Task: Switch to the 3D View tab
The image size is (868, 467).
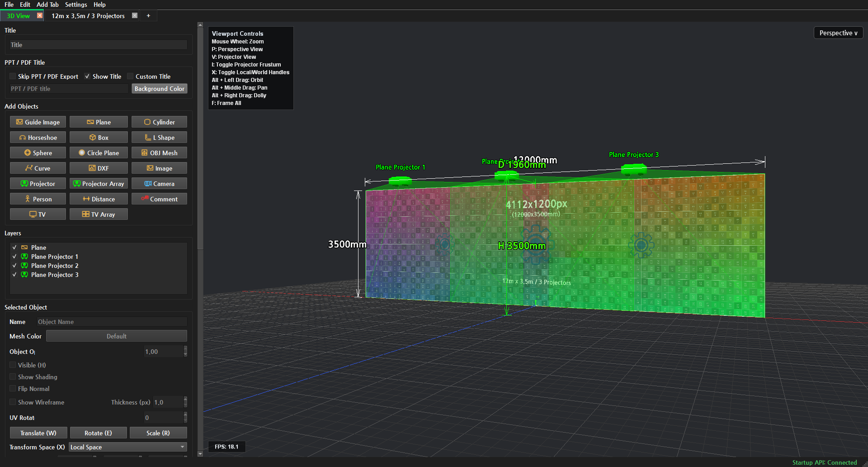Action: coord(18,16)
